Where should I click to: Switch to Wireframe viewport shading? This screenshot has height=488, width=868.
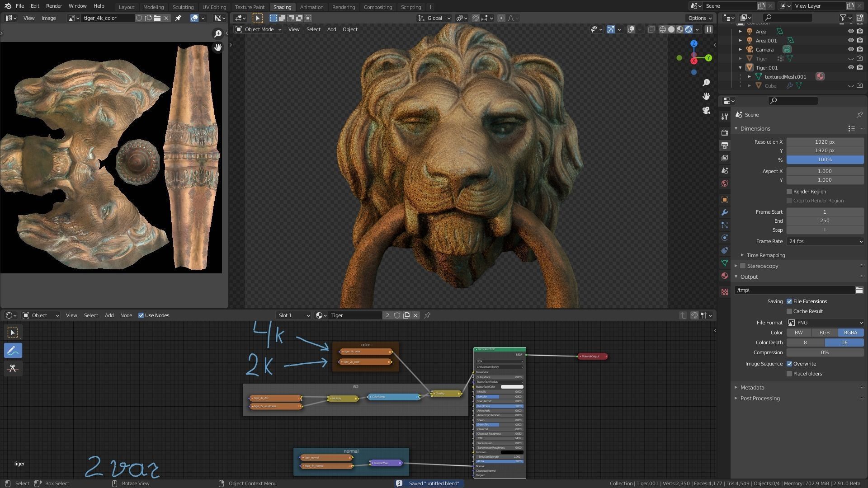point(663,29)
